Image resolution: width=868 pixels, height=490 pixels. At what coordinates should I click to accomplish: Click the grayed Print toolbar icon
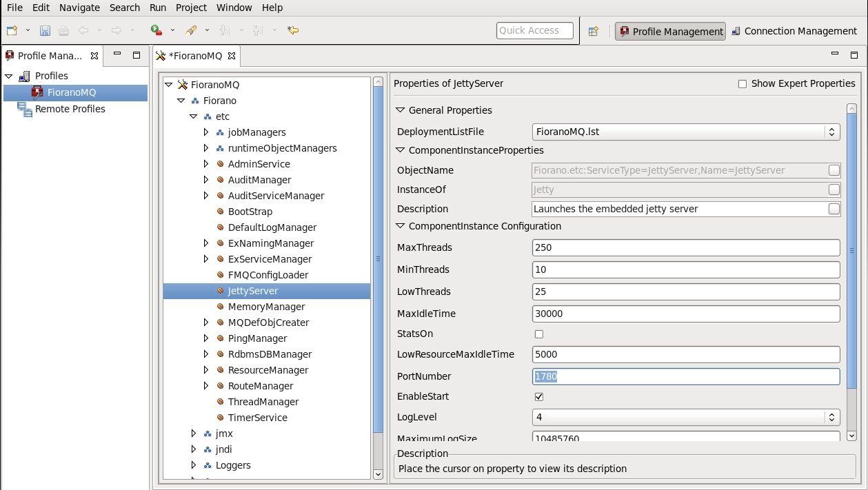click(x=63, y=30)
